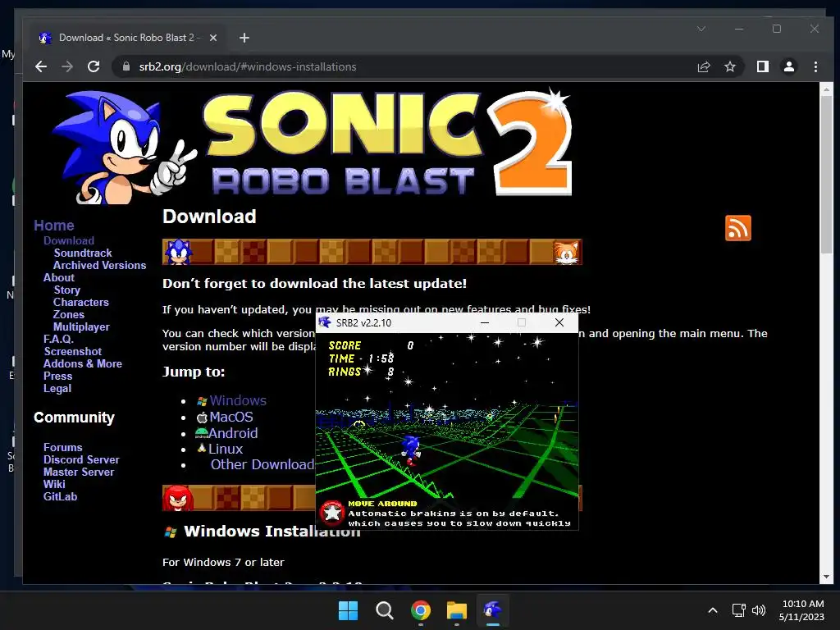This screenshot has width=840, height=630.
Task: Close the Download Sonic Robo Blast 2 tab
Action: (213, 38)
